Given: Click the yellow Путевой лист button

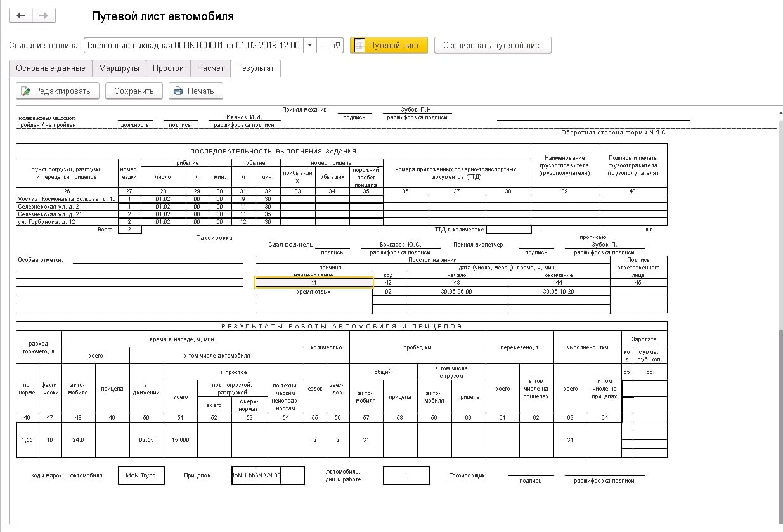Looking at the screenshot, I should coord(389,46).
